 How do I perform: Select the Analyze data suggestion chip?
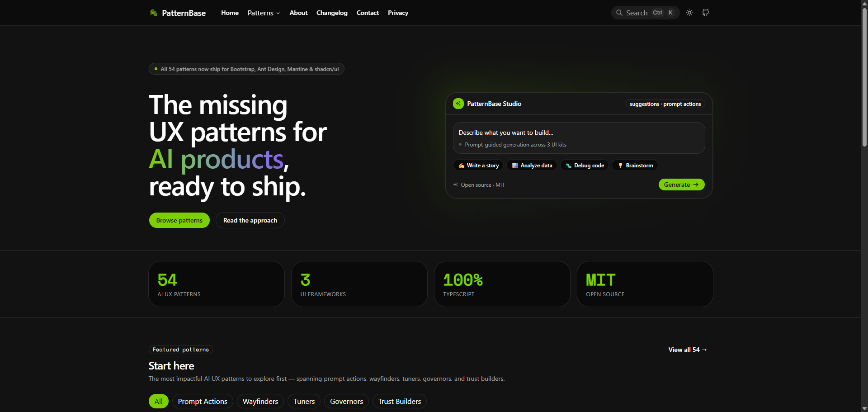pos(532,166)
